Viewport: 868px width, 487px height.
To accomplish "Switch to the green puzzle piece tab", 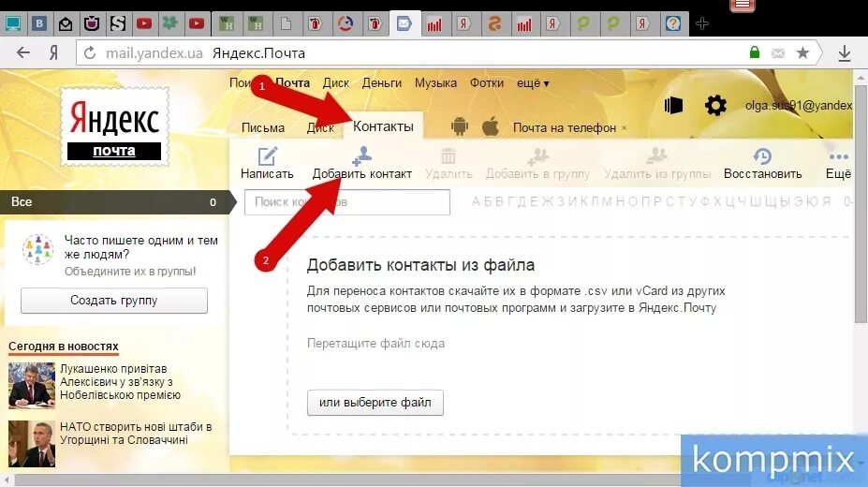I will (169, 23).
